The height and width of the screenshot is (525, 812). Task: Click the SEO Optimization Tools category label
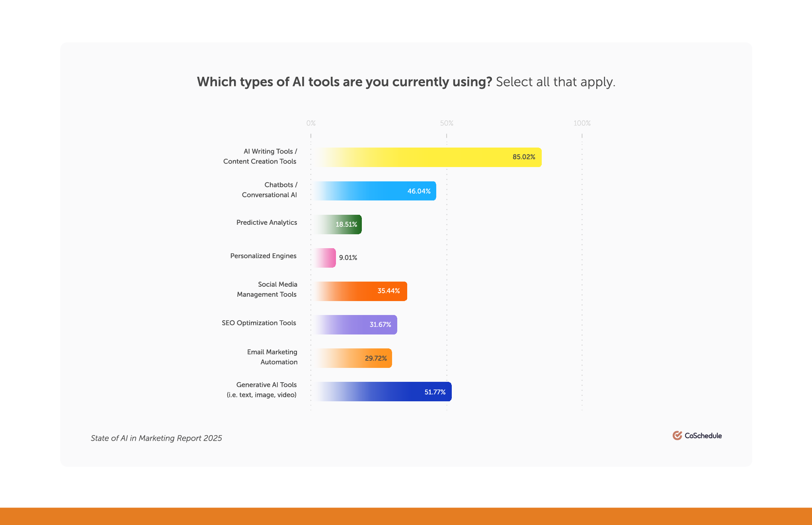(259, 323)
